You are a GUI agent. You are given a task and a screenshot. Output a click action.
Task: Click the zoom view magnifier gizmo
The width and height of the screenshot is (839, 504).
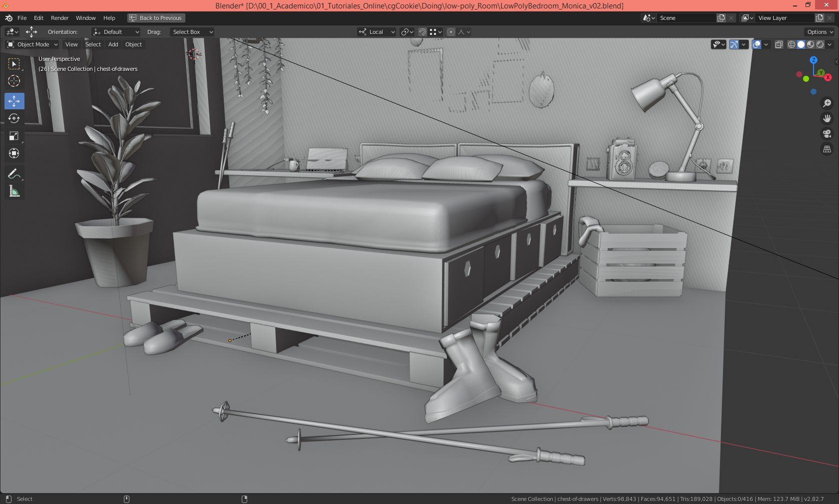pyautogui.click(x=827, y=103)
